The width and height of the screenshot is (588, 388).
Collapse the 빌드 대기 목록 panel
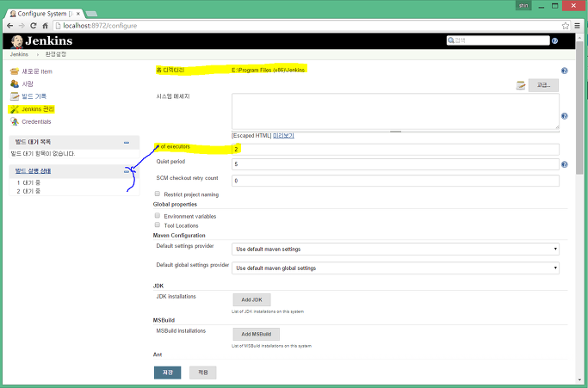[127, 143]
